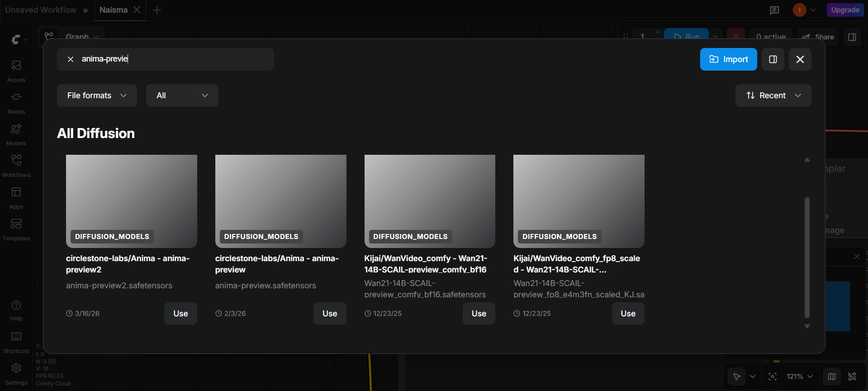The height and width of the screenshot is (391, 868).
Task: Click the model list vertical scrollbar thumb
Action: click(x=807, y=257)
